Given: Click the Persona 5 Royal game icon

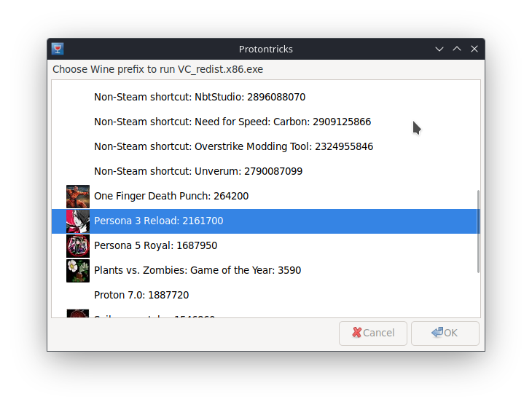Looking at the screenshot, I should (x=78, y=245).
